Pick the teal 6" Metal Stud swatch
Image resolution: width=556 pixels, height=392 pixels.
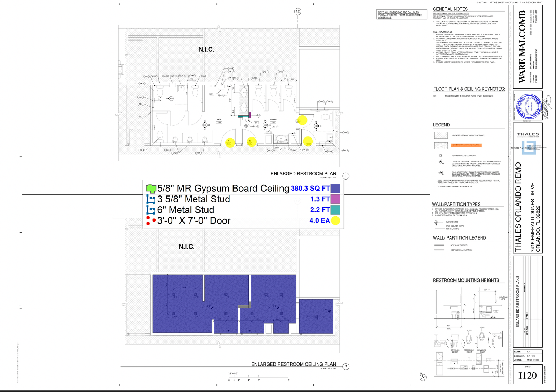coord(335,210)
